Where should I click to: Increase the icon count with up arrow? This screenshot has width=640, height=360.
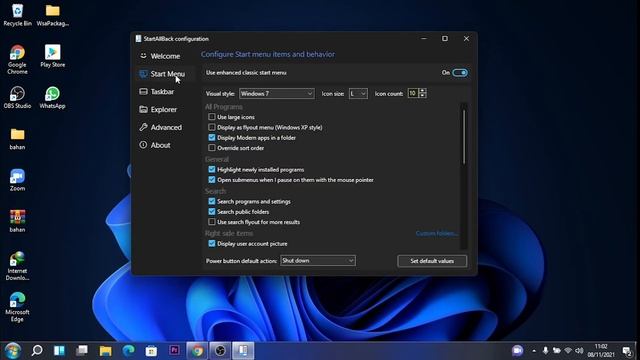[422, 91]
